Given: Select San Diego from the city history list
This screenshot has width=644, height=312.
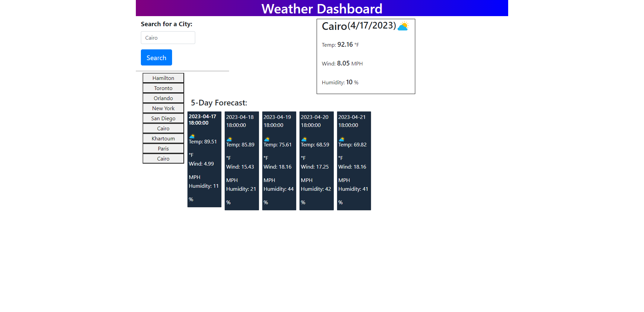Looking at the screenshot, I should (163, 118).
